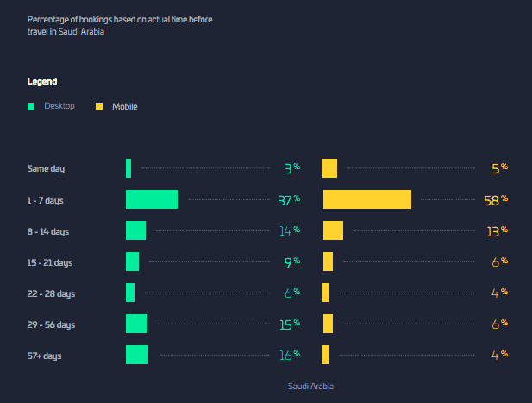Select the green 29 - 56 days bar
The width and height of the screenshot is (532, 403).
pyautogui.click(x=137, y=324)
